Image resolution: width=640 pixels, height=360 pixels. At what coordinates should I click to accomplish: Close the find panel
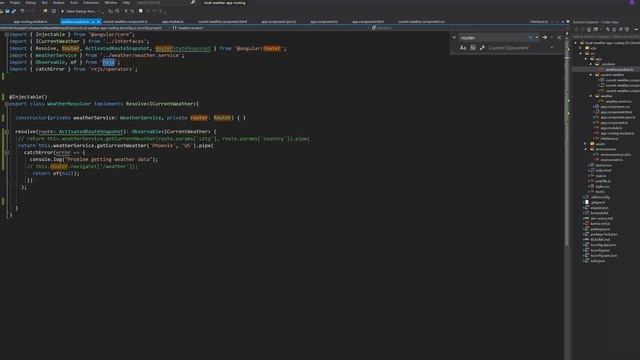tap(559, 38)
